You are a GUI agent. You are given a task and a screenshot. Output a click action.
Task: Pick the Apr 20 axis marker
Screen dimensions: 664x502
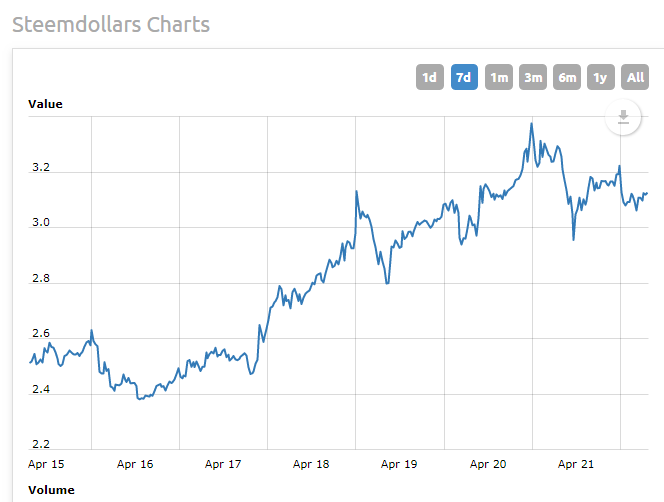tap(487, 464)
